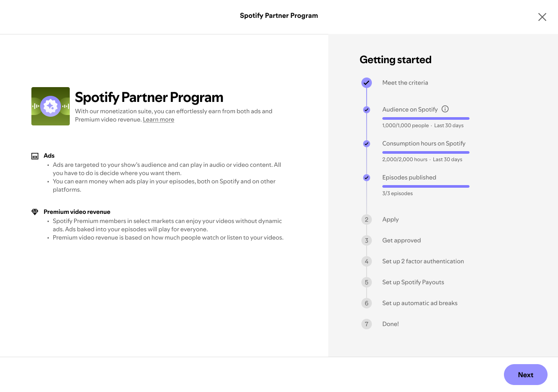Click the Ads section heading
This screenshot has height=392, width=558.
point(49,155)
